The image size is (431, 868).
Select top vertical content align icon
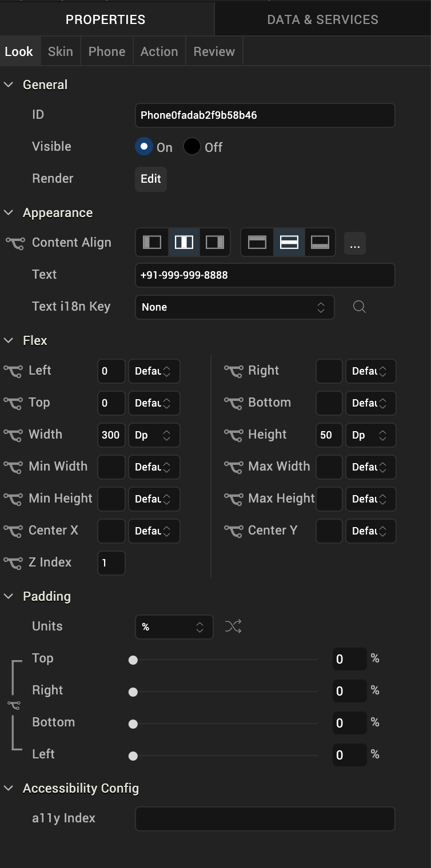257,243
